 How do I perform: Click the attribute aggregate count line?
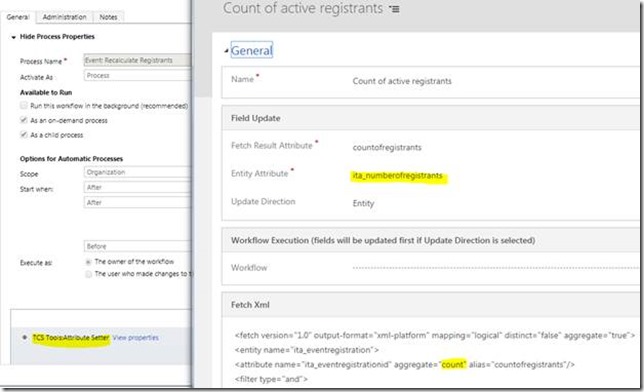[x=405, y=364]
